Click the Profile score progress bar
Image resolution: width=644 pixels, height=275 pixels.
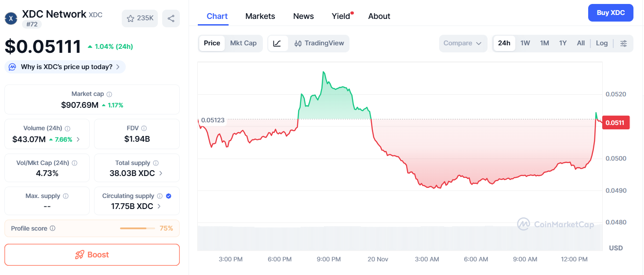137,228
